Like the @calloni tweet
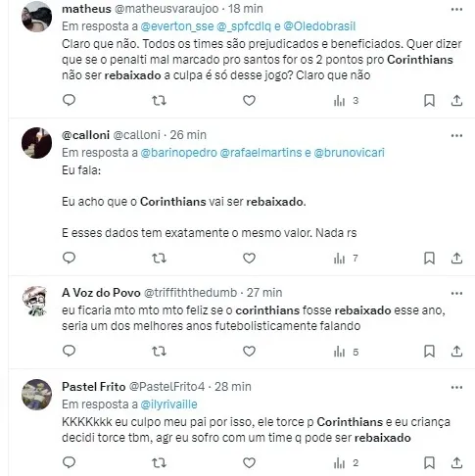The height and width of the screenshot is (476, 475). click(249, 259)
